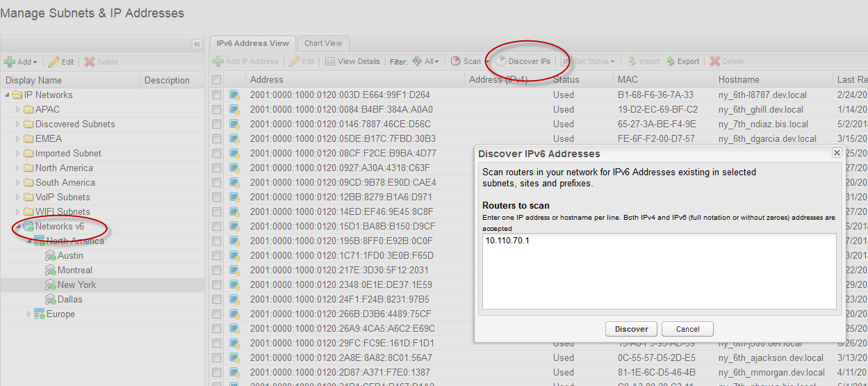Collapse the IP Networks tree node

click(7, 95)
